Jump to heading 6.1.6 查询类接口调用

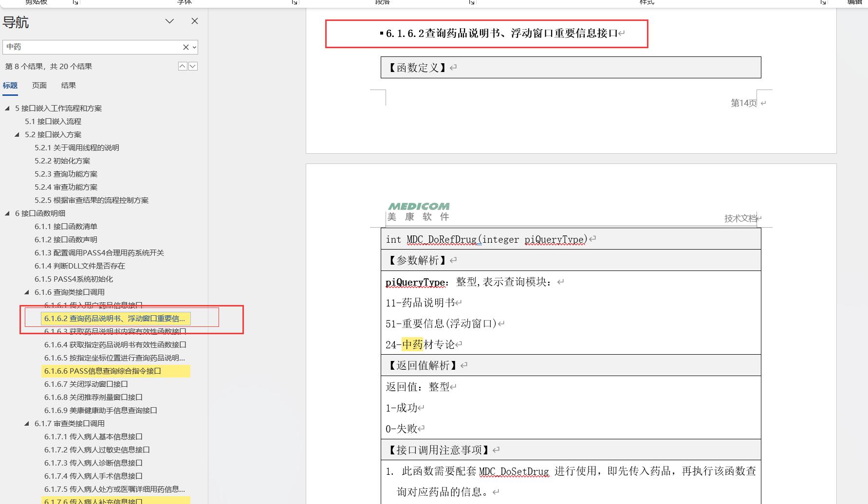point(70,292)
